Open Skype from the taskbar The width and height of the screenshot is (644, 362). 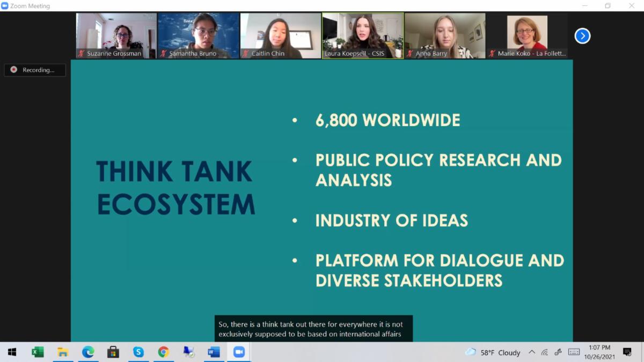tap(138, 352)
